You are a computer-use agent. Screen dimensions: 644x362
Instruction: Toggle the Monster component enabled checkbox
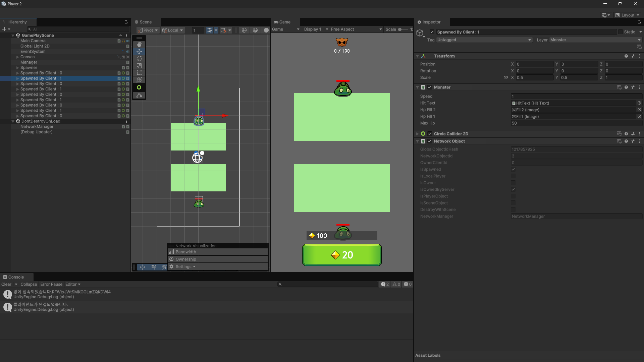[430, 87]
